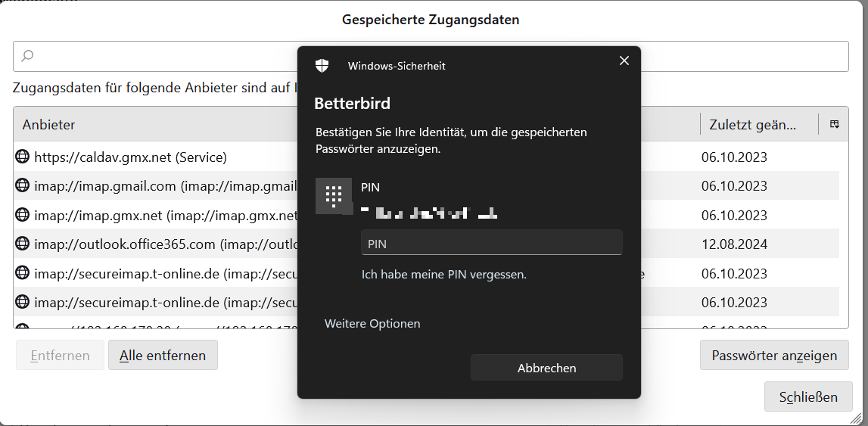Click the Abbrechen button

tap(546, 368)
